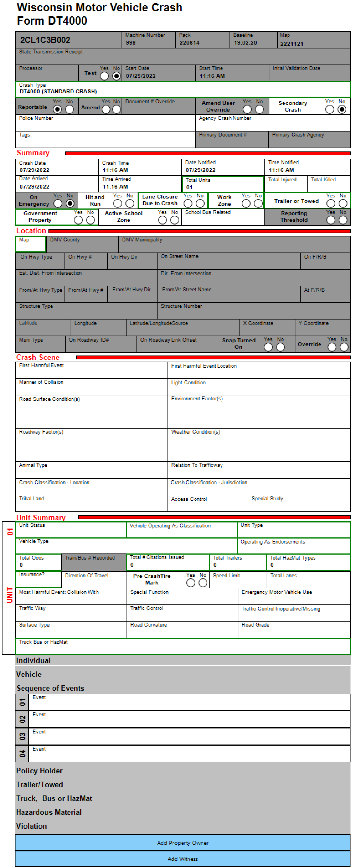Open the Light Condition field

pyautogui.click(x=259, y=387)
